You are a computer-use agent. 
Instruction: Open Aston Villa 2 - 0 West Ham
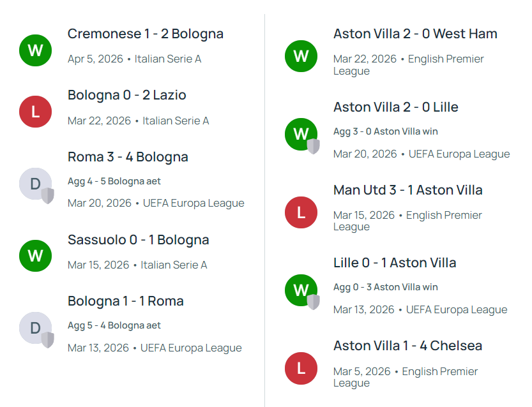[x=415, y=34]
